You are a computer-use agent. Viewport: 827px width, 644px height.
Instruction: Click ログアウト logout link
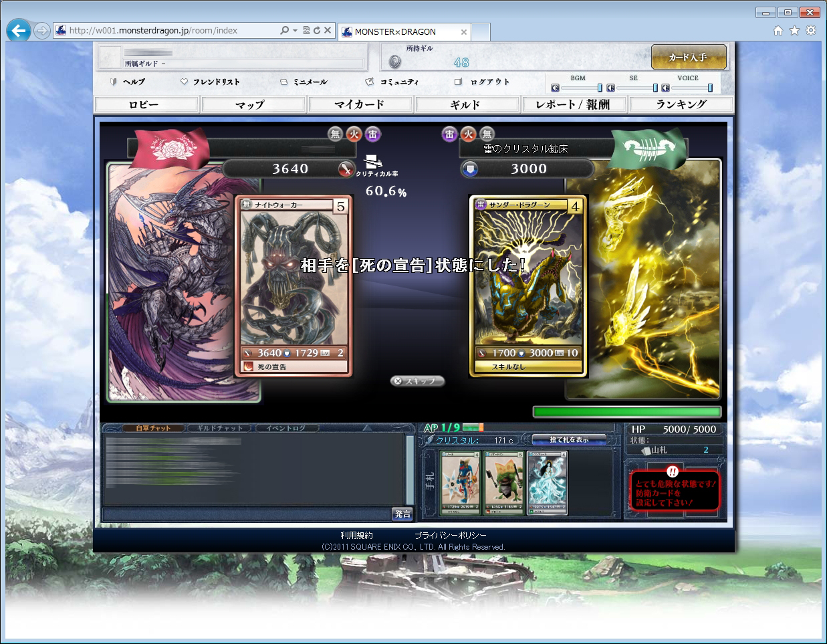tap(482, 82)
